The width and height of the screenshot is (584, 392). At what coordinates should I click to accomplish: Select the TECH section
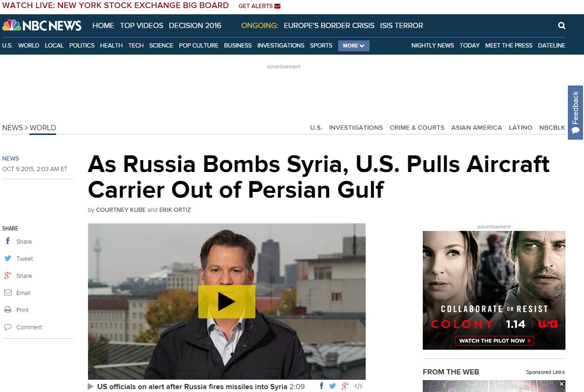(136, 46)
